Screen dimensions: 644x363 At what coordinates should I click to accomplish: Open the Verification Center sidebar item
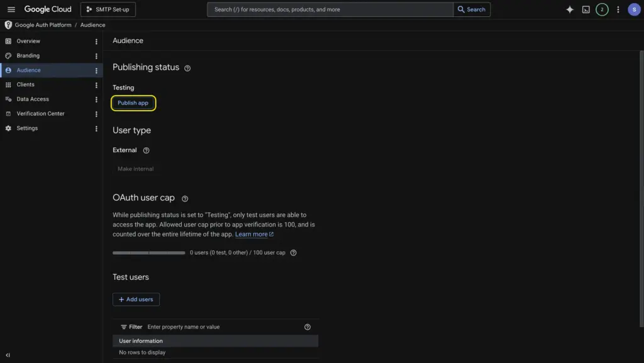coord(52,114)
